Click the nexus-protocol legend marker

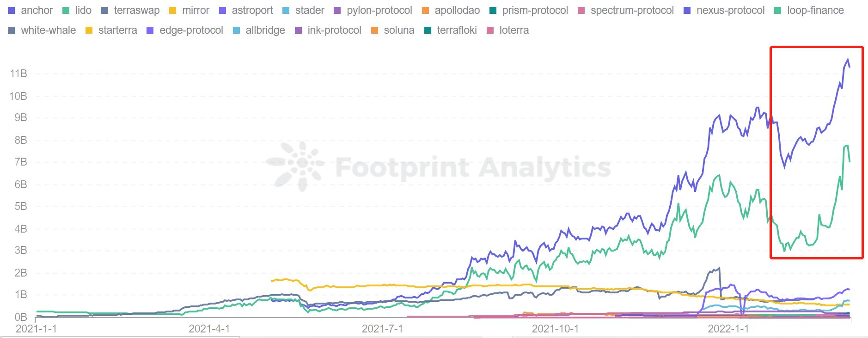tap(687, 11)
